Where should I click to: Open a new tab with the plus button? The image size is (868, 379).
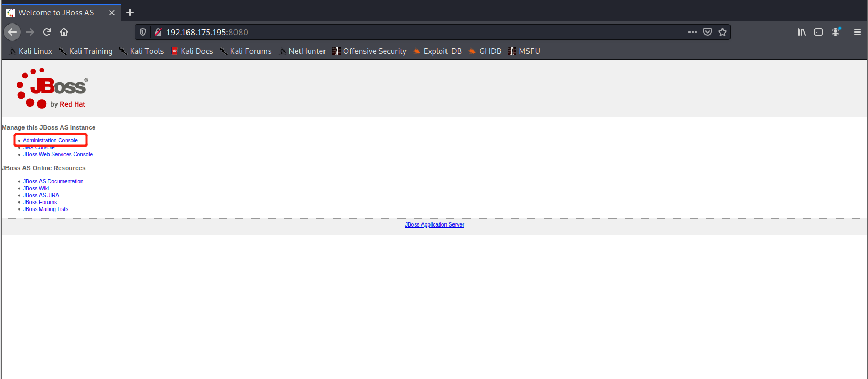click(130, 12)
